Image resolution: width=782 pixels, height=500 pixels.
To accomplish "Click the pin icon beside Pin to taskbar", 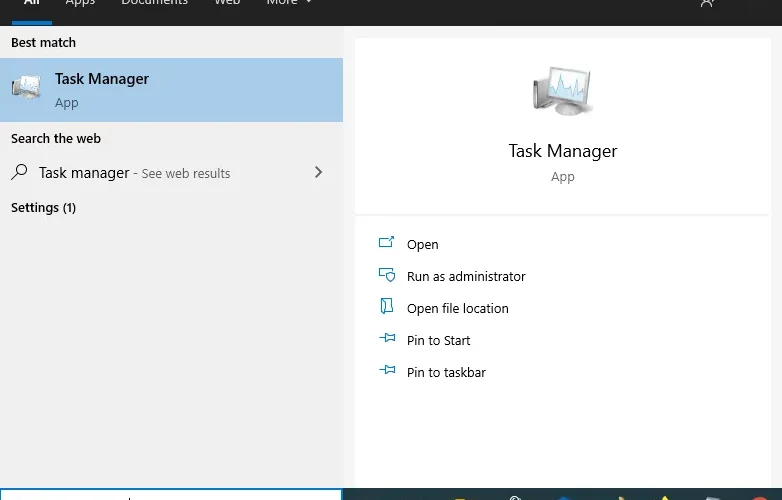I will [387, 370].
